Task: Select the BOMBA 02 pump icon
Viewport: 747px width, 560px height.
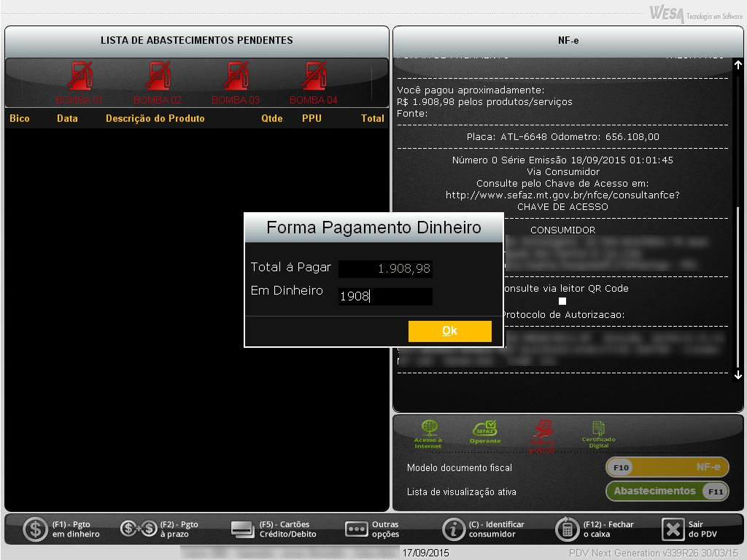Action: pos(158,76)
